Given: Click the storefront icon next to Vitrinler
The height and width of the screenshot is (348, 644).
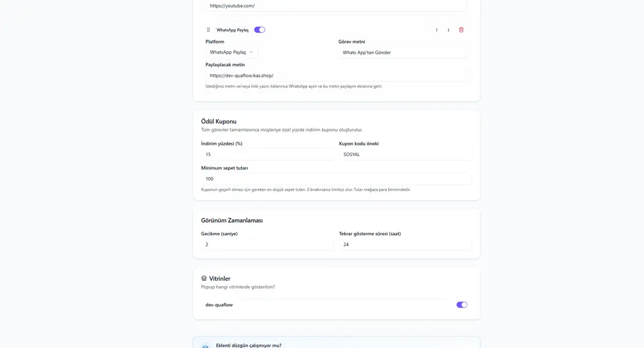Looking at the screenshot, I should pos(204,278).
